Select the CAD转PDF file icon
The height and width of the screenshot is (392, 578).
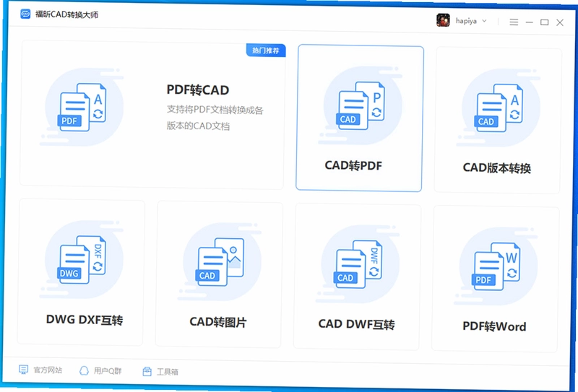[361, 105]
